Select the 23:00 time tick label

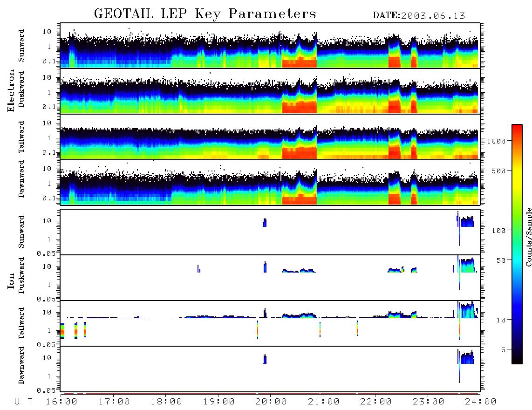click(429, 402)
